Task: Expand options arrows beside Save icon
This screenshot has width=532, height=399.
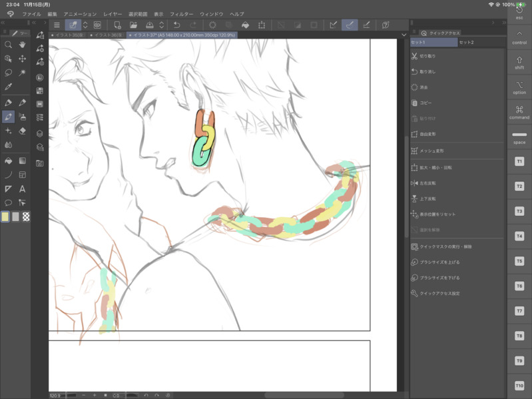Action: point(162,25)
